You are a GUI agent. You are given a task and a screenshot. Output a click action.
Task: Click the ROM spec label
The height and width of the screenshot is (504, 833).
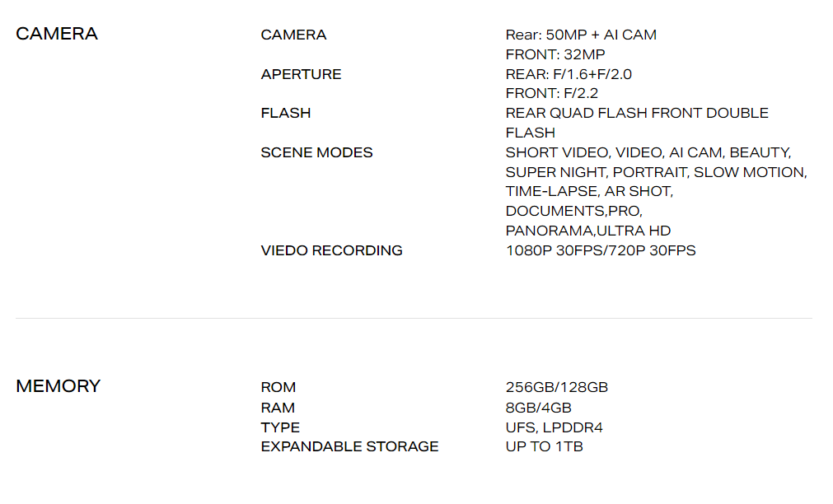coord(278,387)
